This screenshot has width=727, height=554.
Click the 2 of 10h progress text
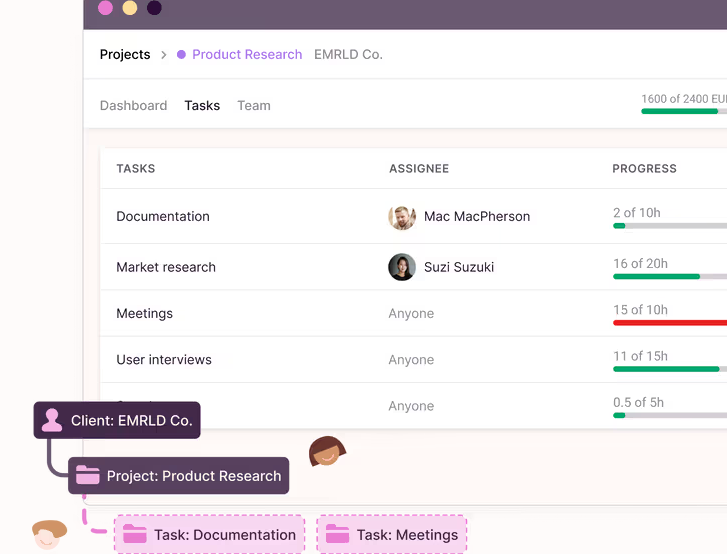coord(637,213)
